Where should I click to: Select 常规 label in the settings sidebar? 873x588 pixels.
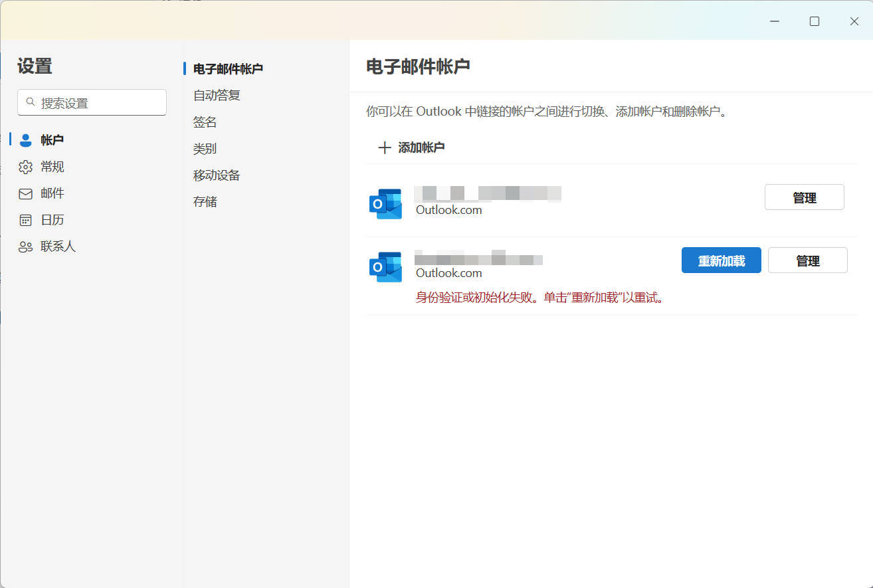52,167
